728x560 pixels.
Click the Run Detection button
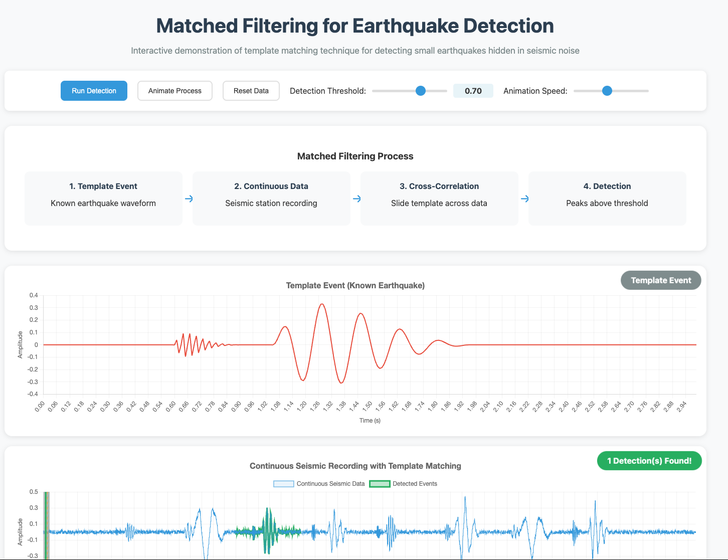[x=94, y=91]
